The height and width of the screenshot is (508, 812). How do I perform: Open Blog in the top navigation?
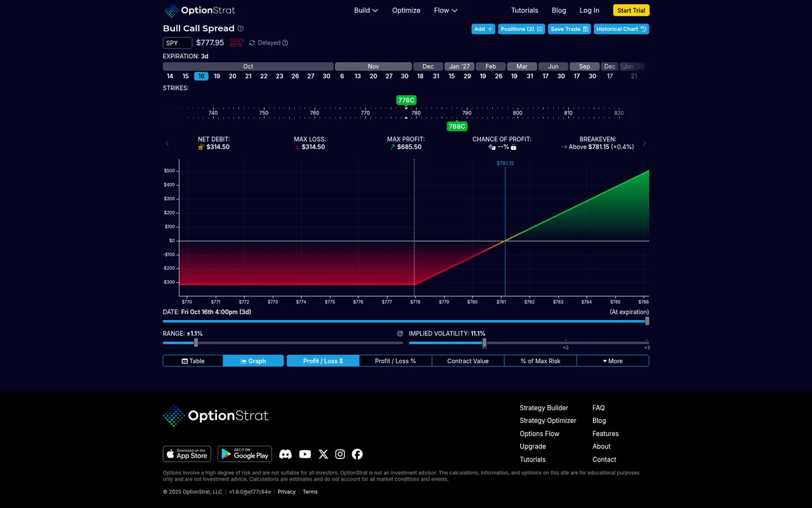click(559, 10)
